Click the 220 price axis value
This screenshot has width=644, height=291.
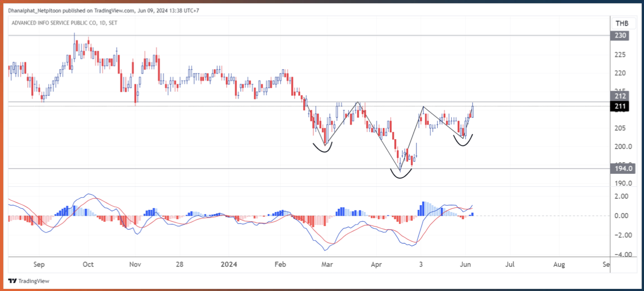coord(620,73)
